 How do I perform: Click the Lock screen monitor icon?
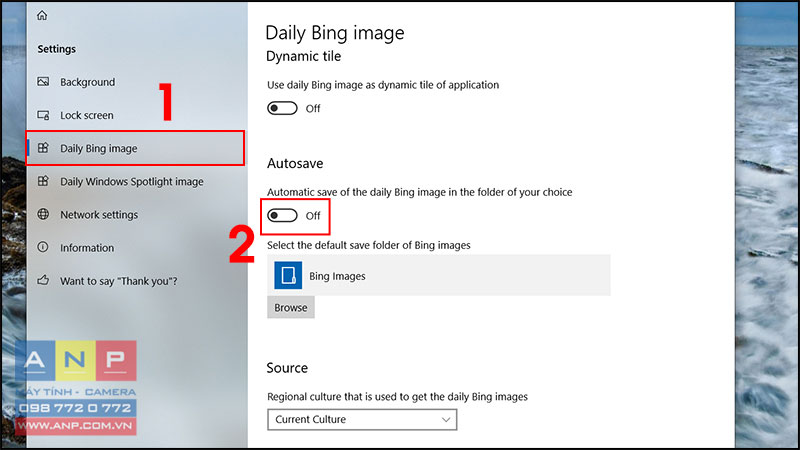pos(43,115)
